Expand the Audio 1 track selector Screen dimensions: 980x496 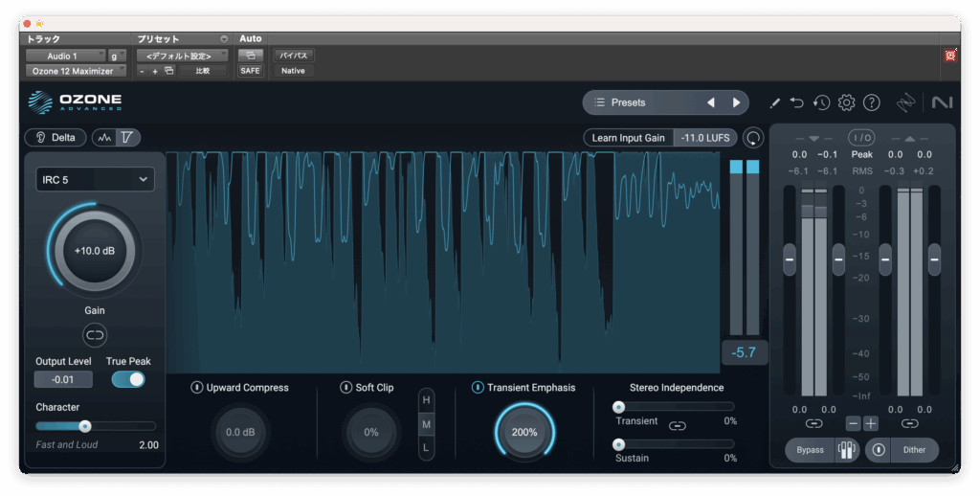[64, 56]
